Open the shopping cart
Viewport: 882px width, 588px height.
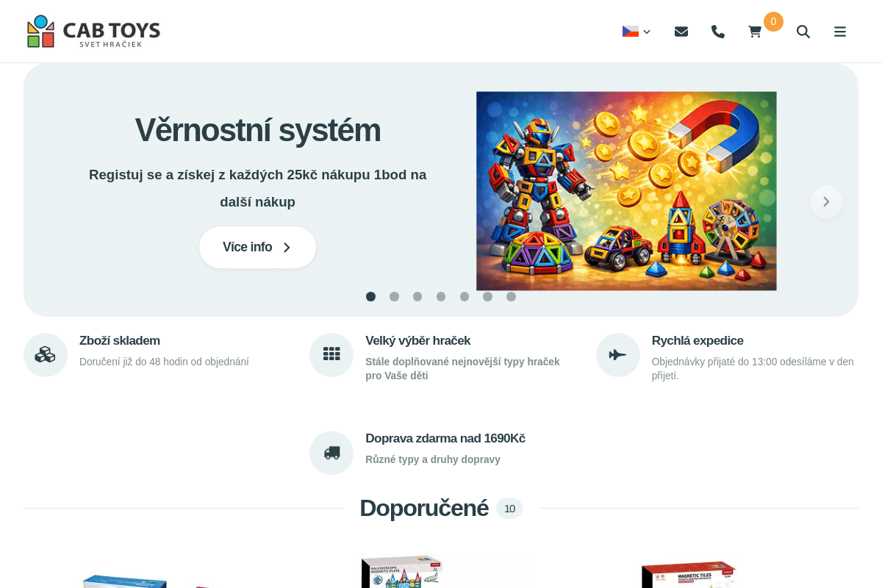point(754,31)
